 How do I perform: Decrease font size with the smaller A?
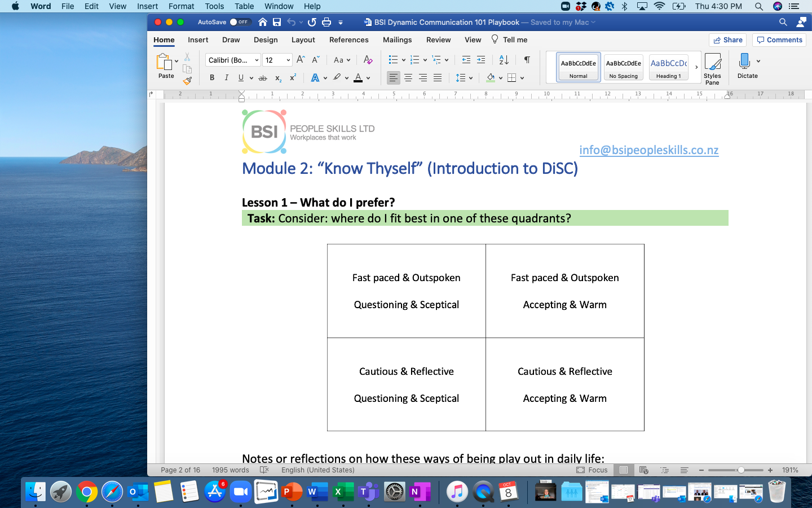tap(316, 60)
